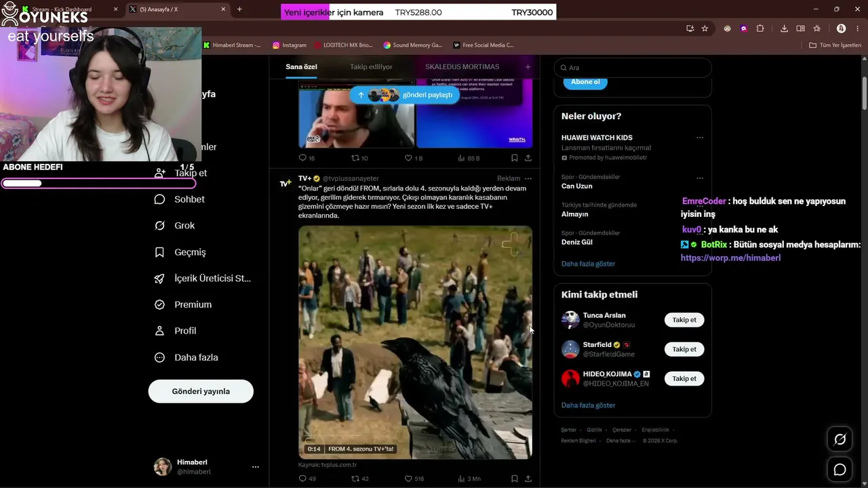
Task: Open the Kaynak: tvplus.com.tr source link
Action: 328,465
